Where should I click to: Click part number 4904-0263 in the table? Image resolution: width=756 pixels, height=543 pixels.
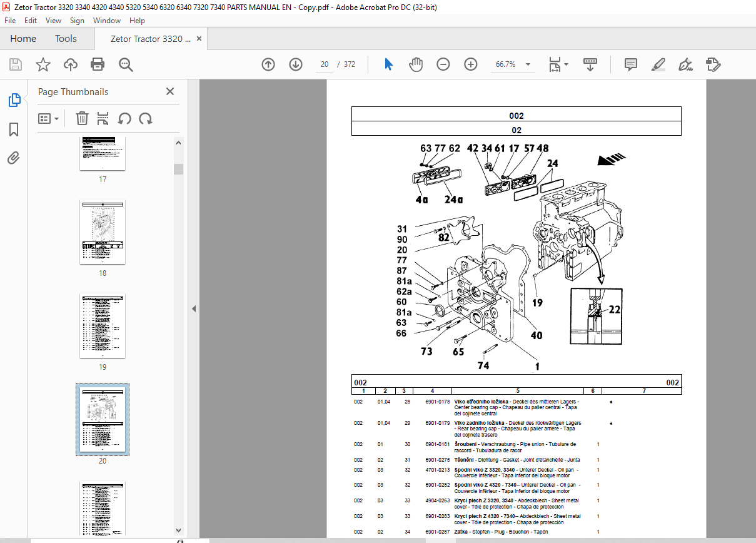click(x=438, y=500)
